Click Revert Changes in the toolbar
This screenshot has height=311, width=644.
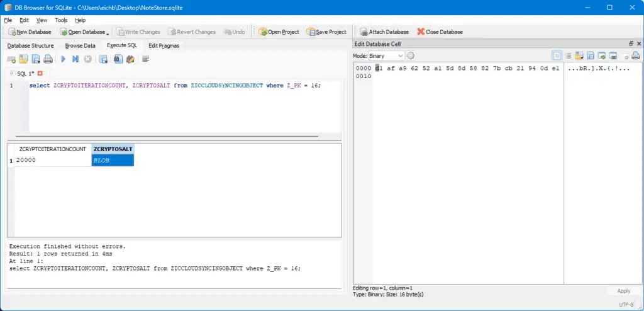tap(191, 31)
